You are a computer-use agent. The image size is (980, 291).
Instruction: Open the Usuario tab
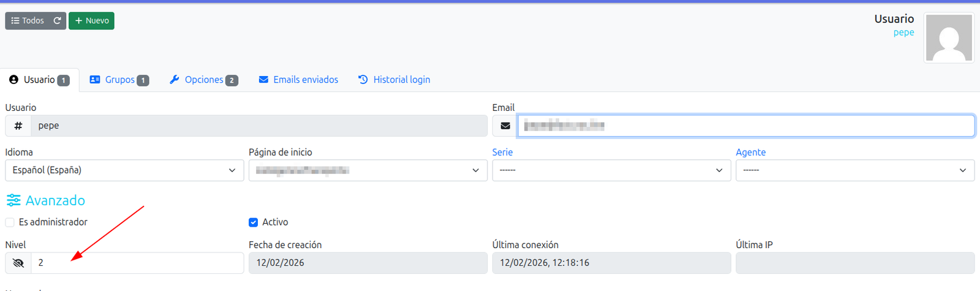click(x=40, y=80)
